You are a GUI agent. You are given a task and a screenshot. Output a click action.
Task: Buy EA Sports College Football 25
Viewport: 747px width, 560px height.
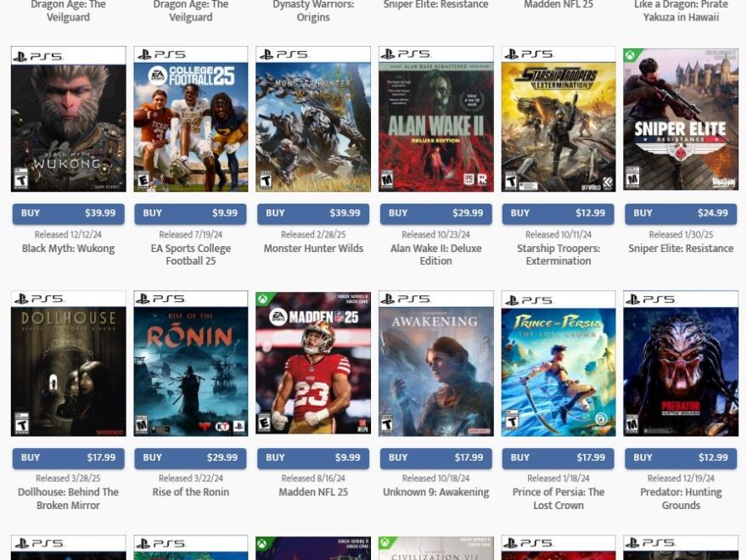click(x=190, y=213)
